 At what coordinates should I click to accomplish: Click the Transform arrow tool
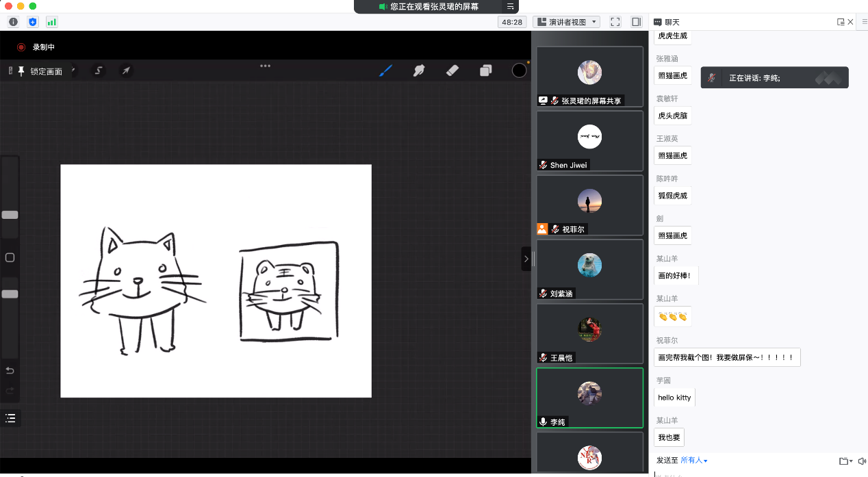[126, 70]
